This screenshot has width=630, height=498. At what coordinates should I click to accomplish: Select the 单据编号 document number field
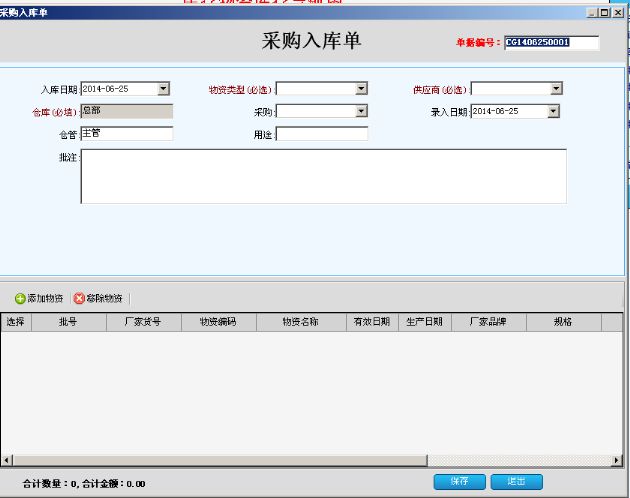[x=551, y=43]
